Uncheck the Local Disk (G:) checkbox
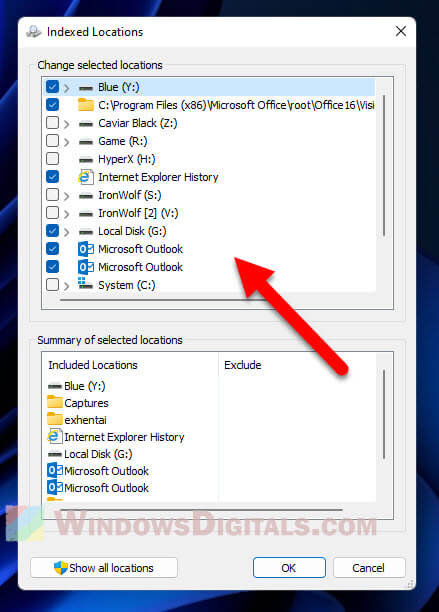This screenshot has height=612, width=439. click(x=52, y=230)
